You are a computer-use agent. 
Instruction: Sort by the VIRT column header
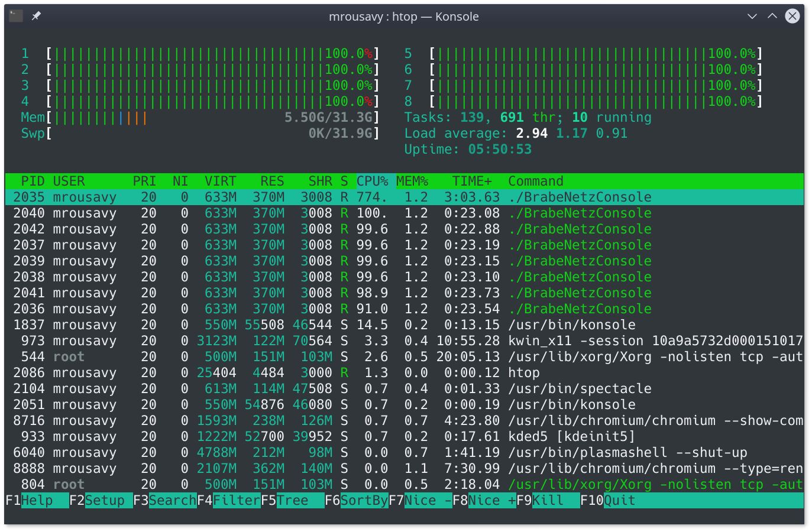click(221, 181)
